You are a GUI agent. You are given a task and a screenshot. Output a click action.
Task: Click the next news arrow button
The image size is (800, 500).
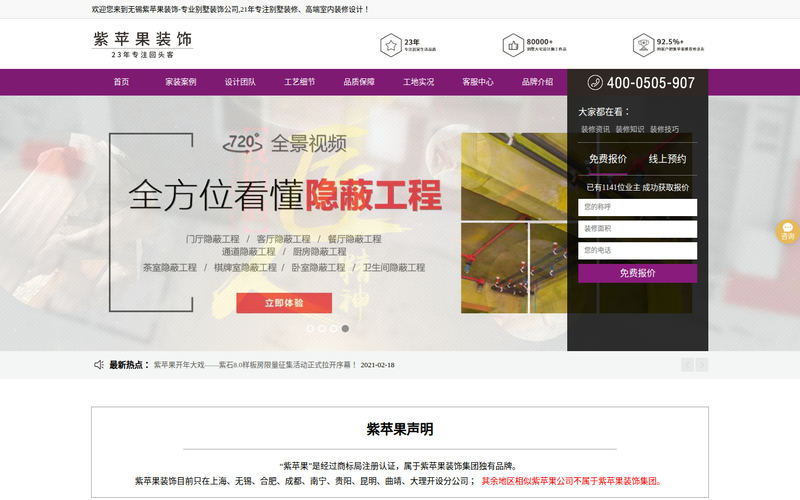702,365
